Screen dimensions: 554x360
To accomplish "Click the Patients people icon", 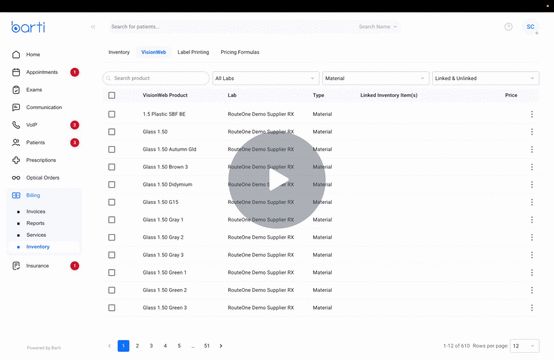I will tap(16, 142).
